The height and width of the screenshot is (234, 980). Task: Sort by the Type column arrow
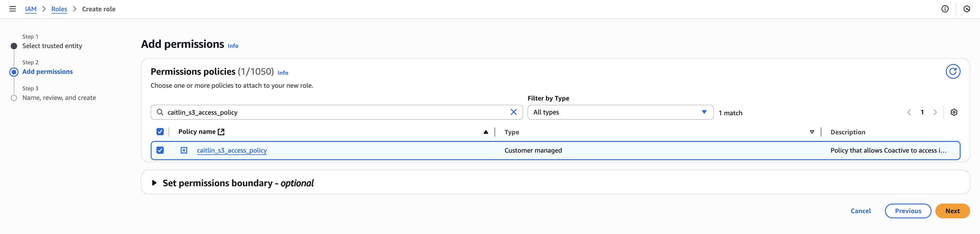pyautogui.click(x=811, y=132)
